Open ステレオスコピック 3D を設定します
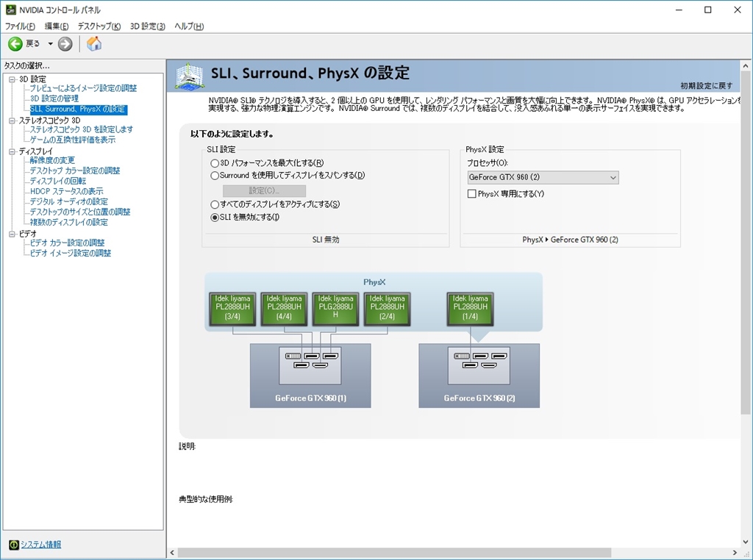The width and height of the screenshot is (753, 560). pos(81,129)
